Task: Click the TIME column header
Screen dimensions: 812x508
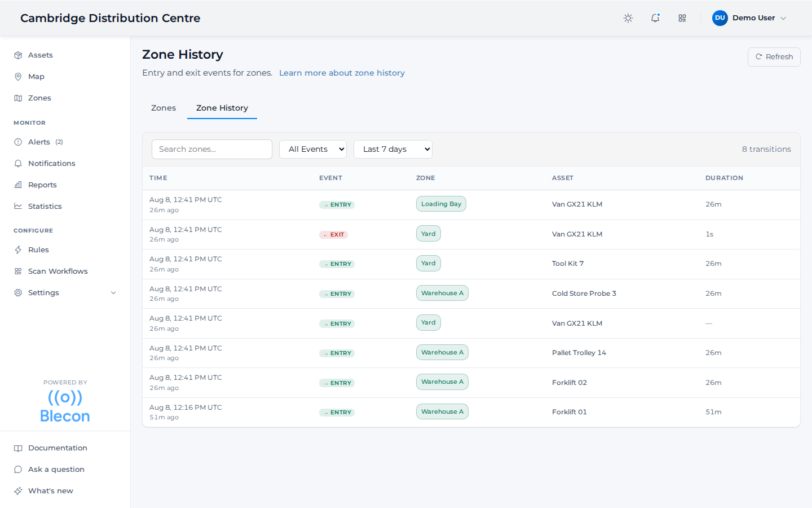Action: [x=158, y=178]
